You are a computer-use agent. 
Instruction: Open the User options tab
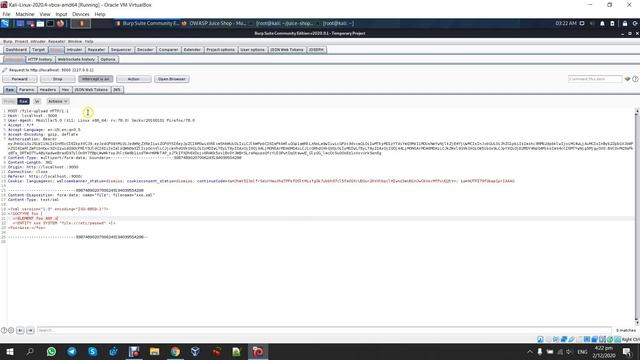coord(252,50)
